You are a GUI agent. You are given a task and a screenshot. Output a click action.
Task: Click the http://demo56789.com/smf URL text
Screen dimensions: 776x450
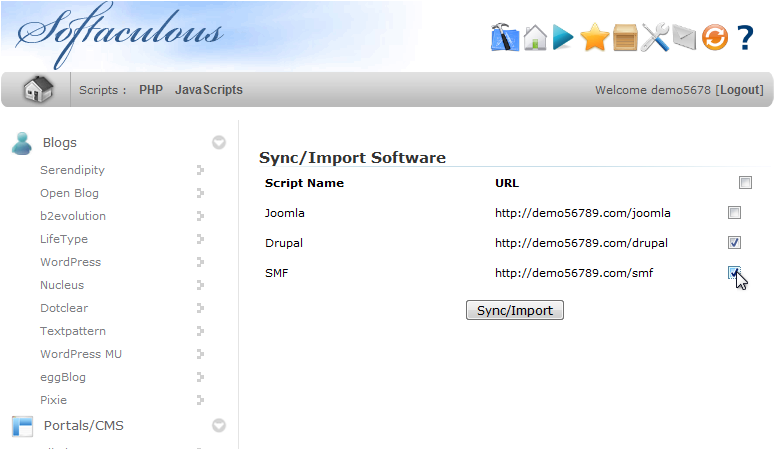coord(574,273)
